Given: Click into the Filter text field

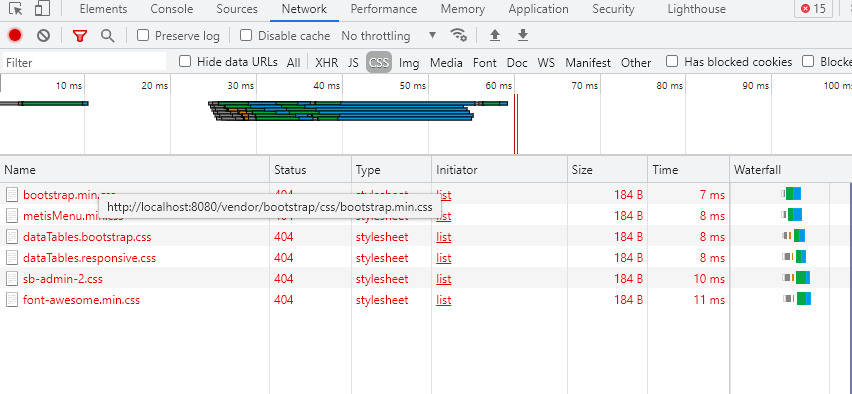Looking at the screenshot, I should coord(84,62).
